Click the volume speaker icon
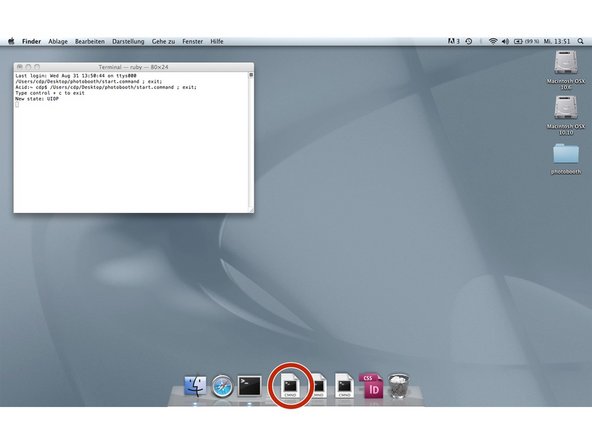The image size is (592, 444). tap(505, 41)
